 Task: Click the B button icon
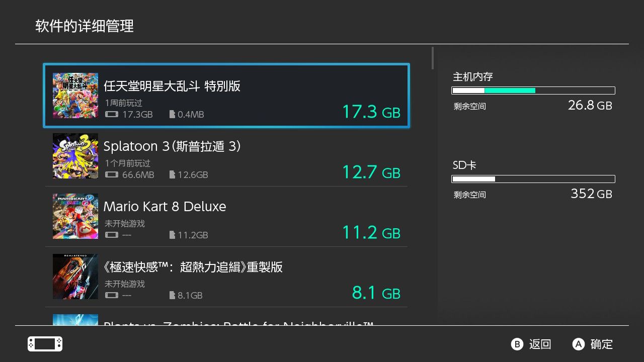[x=517, y=344]
